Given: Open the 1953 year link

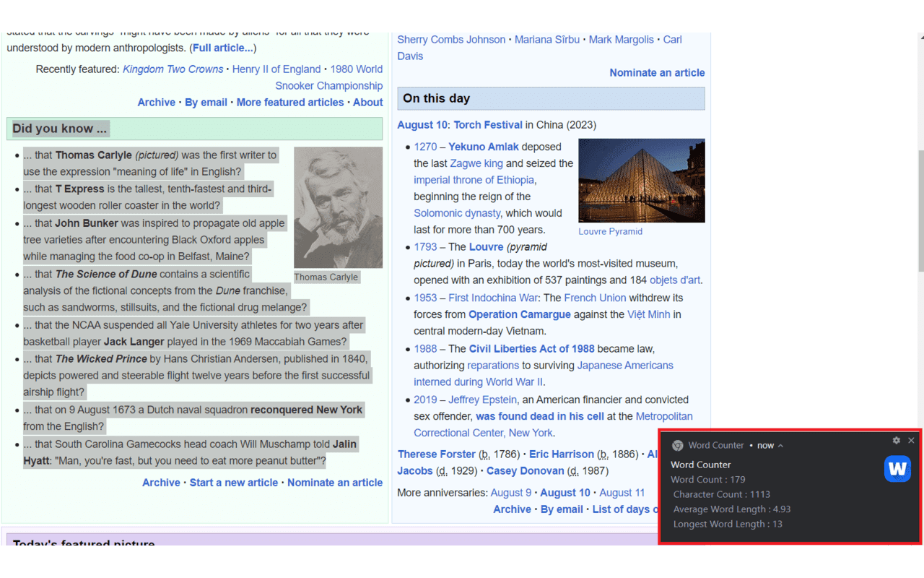Looking at the screenshot, I should click(425, 298).
